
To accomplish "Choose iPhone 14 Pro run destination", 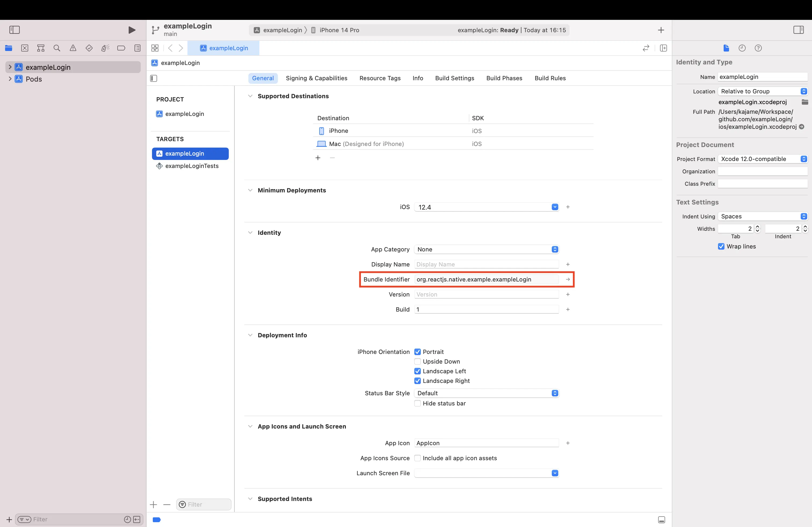I will 336,30.
